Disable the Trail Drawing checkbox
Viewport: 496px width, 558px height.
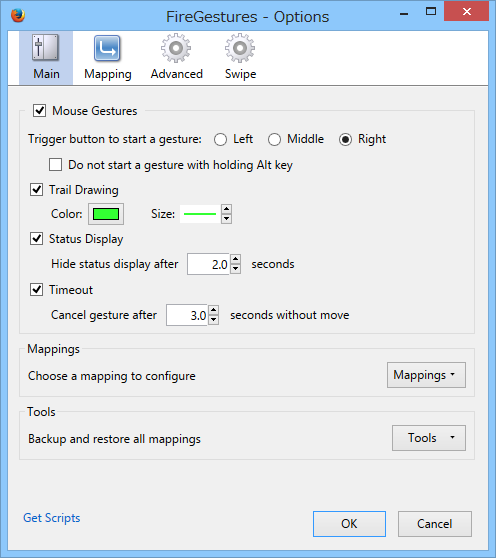point(37,190)
